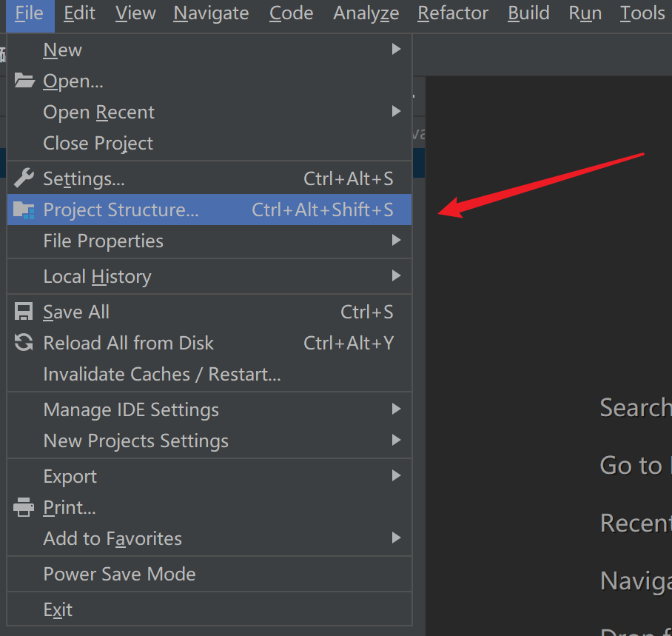Click the Project Structure folder icon

tap(24, 210)
